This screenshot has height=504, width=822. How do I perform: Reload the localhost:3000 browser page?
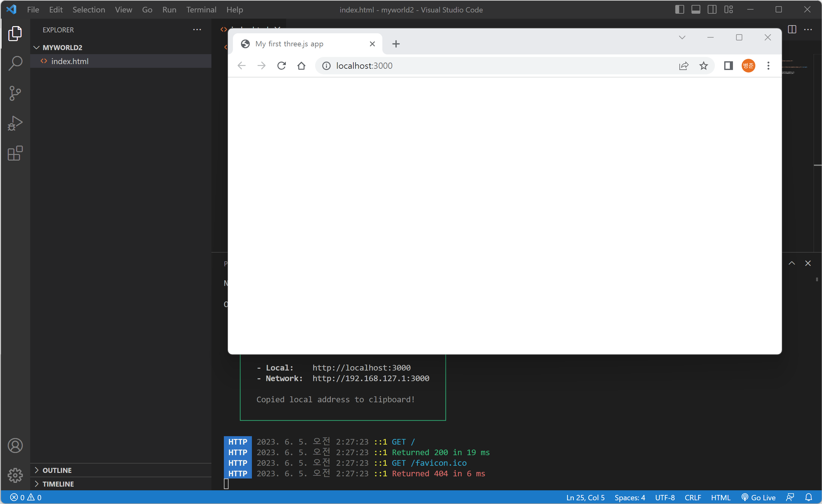pos(281,66)
